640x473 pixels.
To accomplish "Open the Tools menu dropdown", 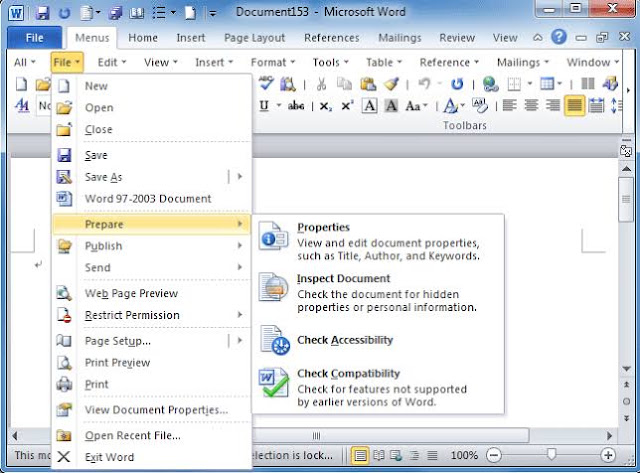I will click(331, 62).
